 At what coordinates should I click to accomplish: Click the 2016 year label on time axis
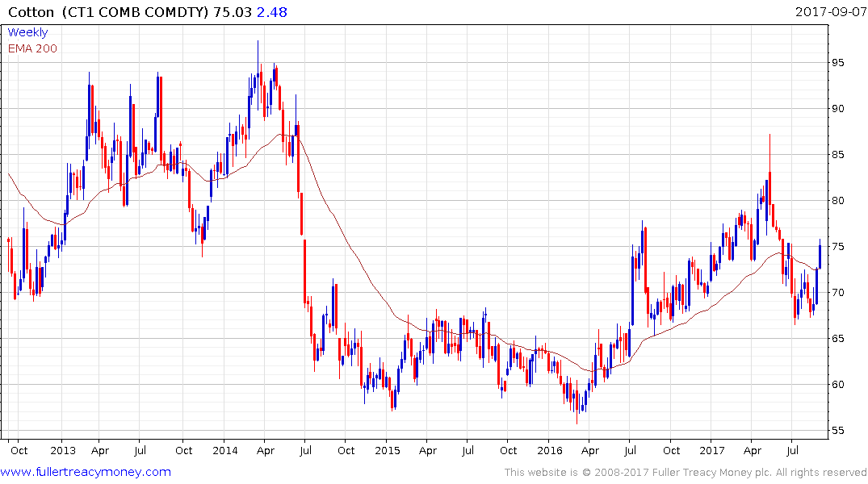pyautogui.click(x=549, y=450)
